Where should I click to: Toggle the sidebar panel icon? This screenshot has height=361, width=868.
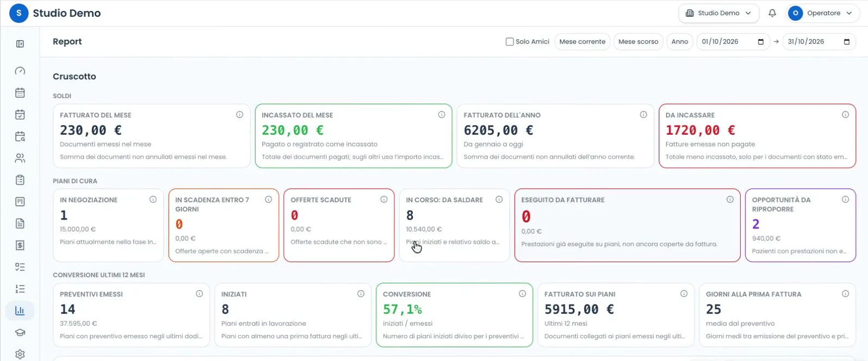(20, 44)
